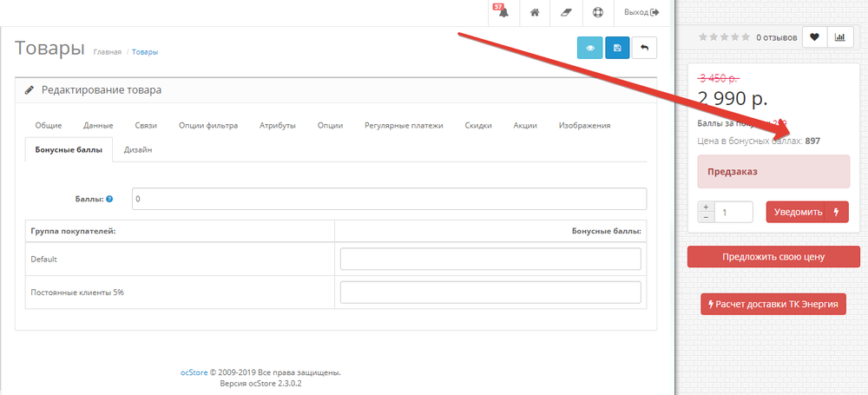The width and height of the screenshot is (868, 395).
Task: Increase quantity with the plus button
Action: [x=706, y=207]
